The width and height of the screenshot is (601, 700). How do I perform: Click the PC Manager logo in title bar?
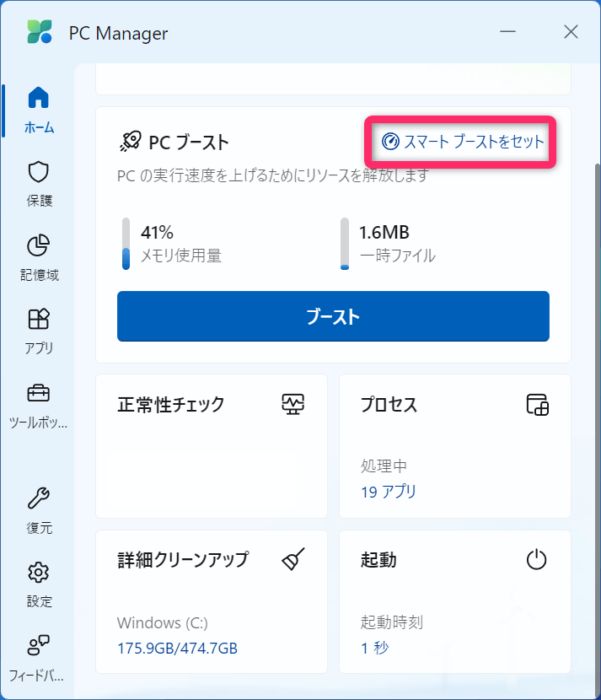40,33
